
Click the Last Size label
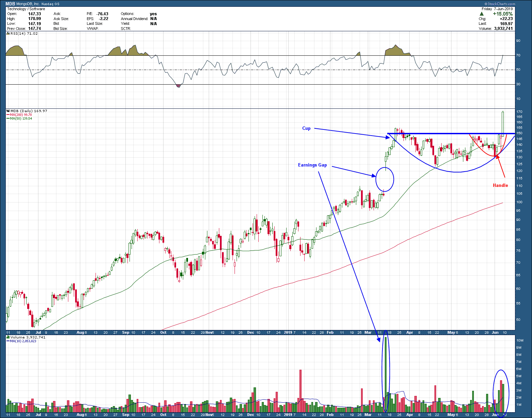(95, 24)
